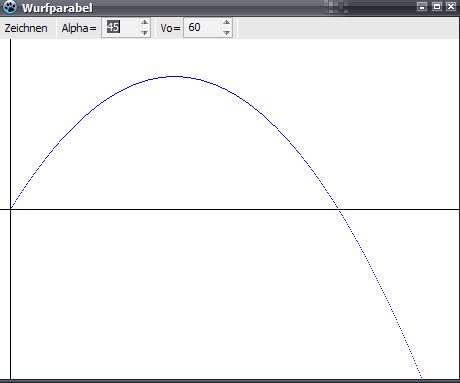
Task: Click the empty toolbar area right of Vo
Action: tap(348, 28)
